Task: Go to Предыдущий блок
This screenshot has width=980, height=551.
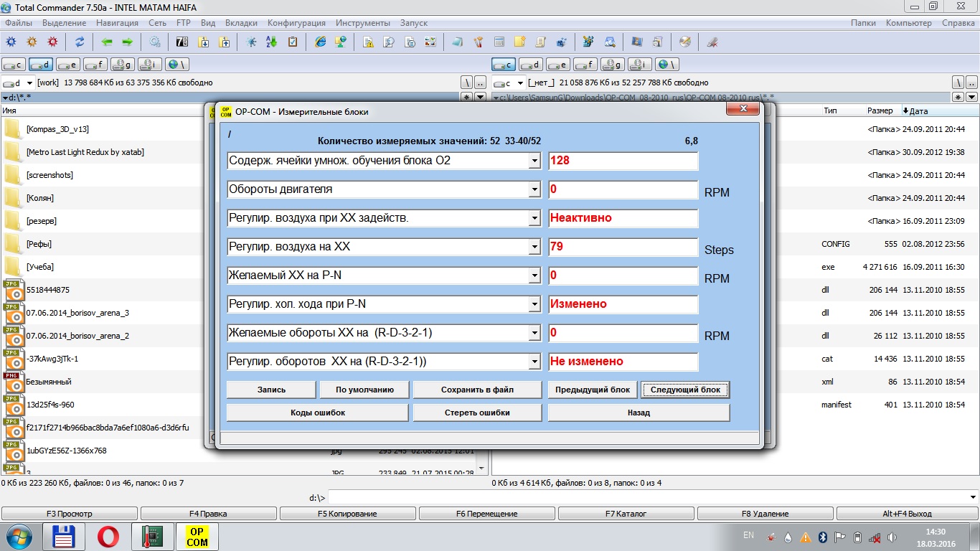Action: click(593, 390)
